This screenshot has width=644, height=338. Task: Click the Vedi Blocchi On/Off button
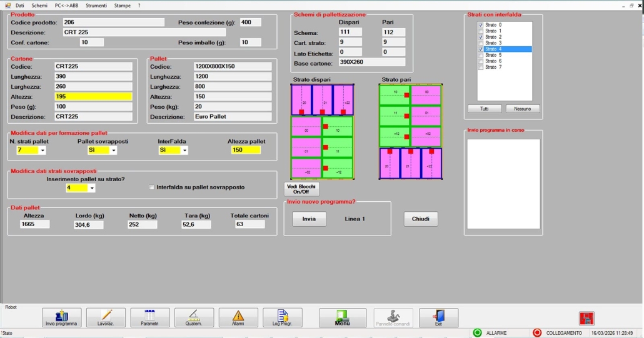pyautogui.click(x=301, y=189)
